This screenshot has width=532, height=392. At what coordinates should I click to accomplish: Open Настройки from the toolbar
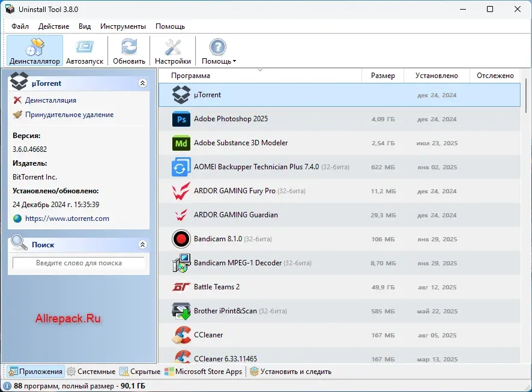[173, 50]
